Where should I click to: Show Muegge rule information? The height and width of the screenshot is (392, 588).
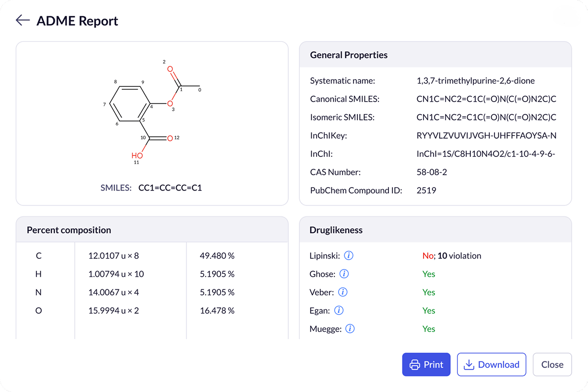(x=350, y=329)
